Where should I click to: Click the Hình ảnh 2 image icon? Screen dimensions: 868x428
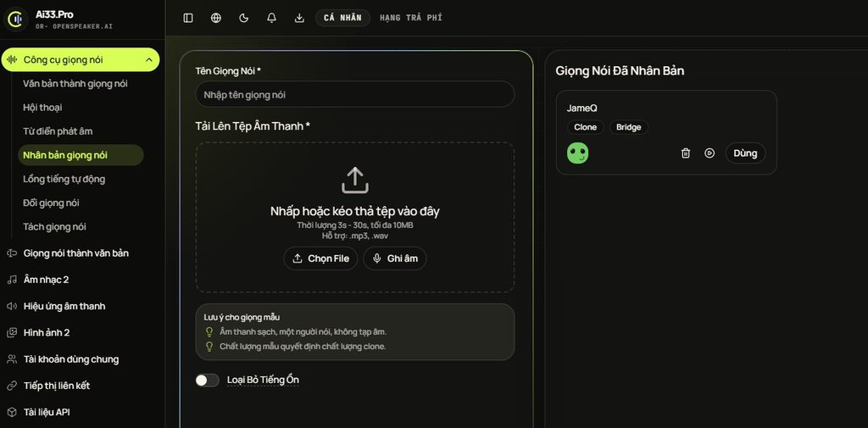click(12, 333)
